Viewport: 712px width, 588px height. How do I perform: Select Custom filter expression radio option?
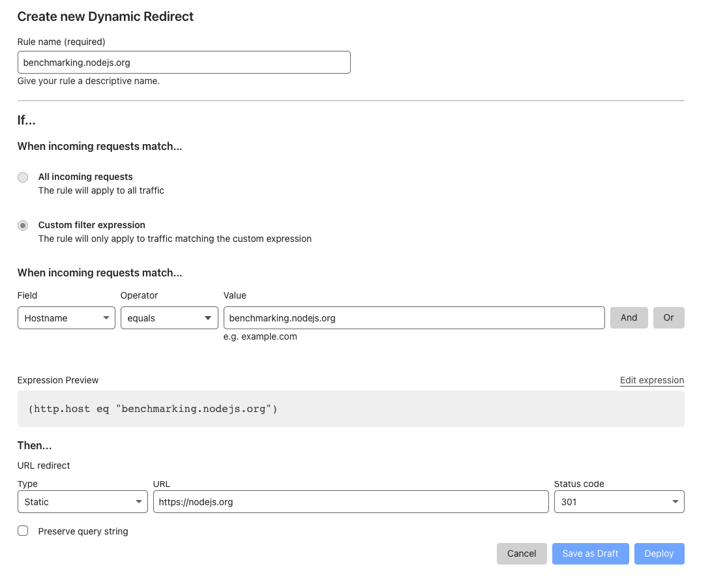coord(23,226)
